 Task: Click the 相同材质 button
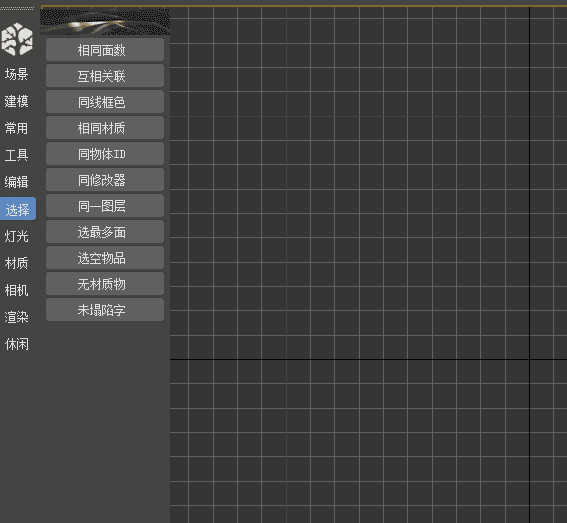pos(105,128)
